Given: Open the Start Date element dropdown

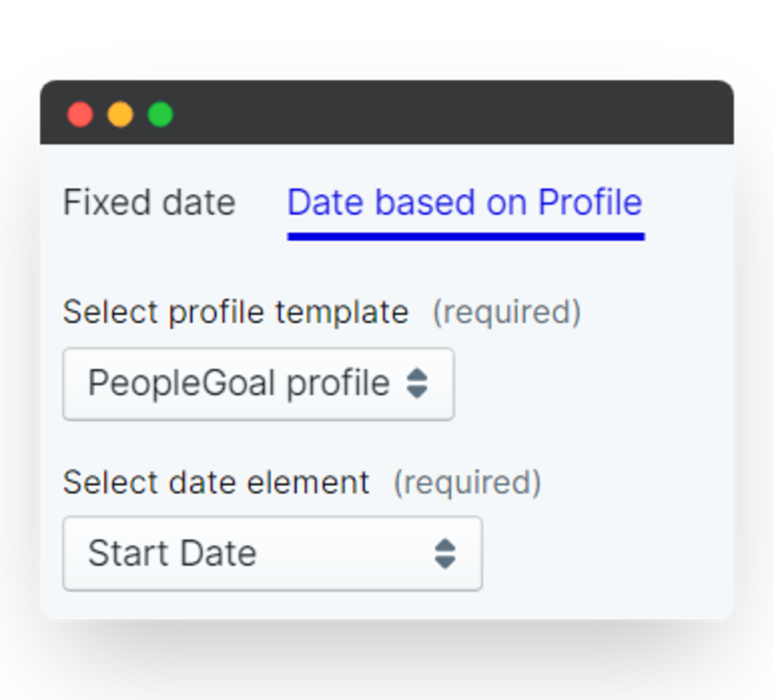Looking at the screenshot, I should (272, 554).
